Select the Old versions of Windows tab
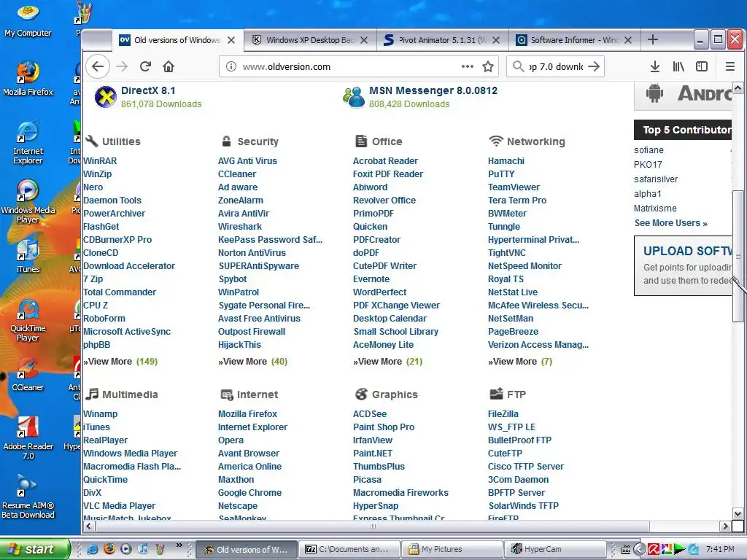Screen dimensions: 747x560 coord(178,40)
